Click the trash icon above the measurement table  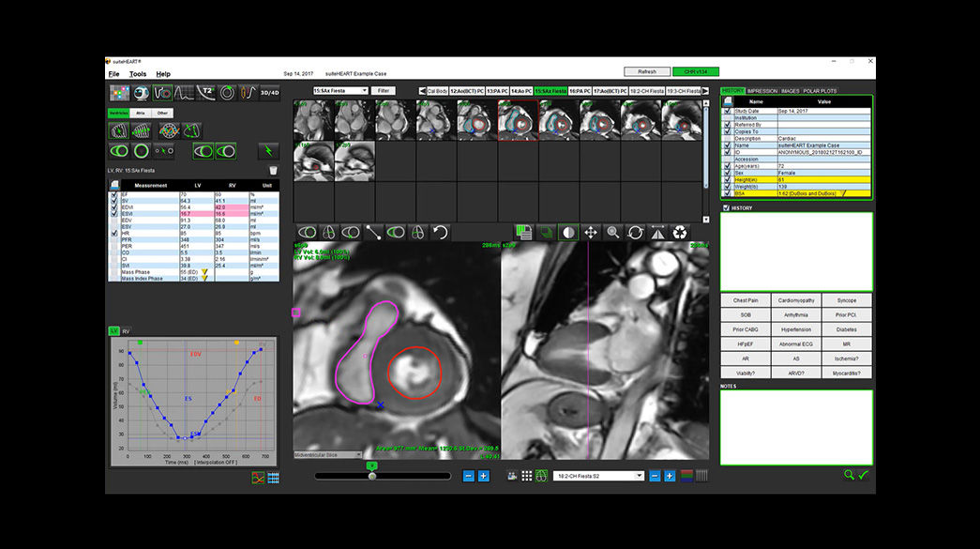point(272,170)
